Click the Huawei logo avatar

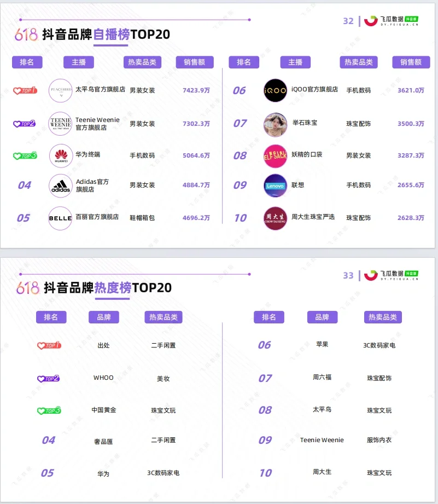click(x=61, y=156)
